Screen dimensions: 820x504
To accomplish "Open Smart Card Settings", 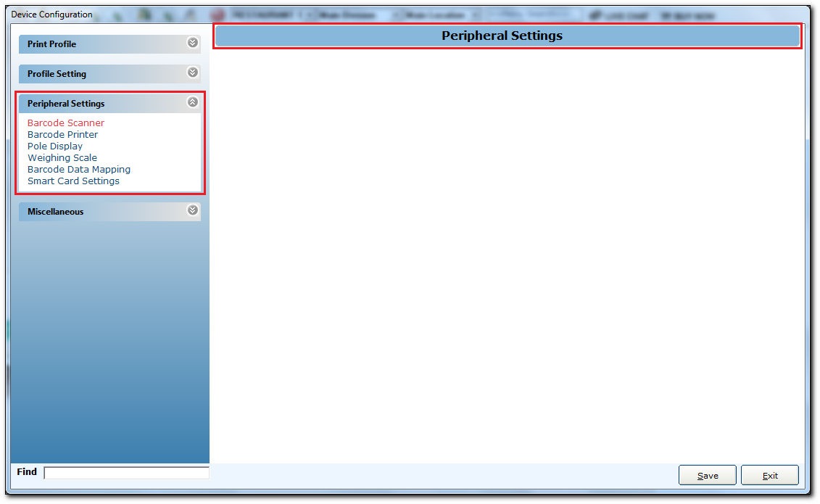I will [x=73, y=181].
